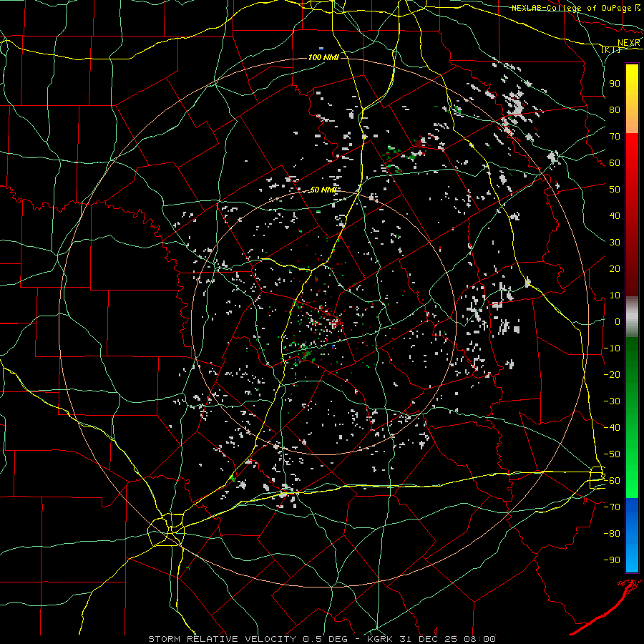
Task: Click the -30 tick label on scale
Action: (612, 401)
